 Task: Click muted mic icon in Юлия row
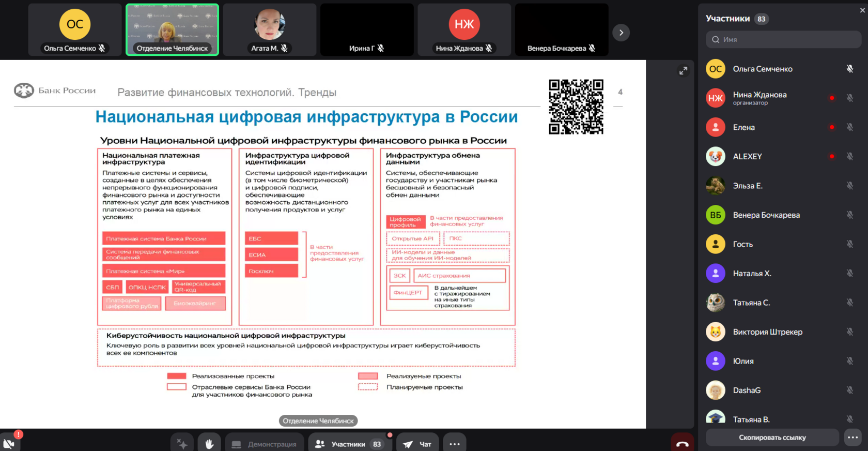[x=850, y=361]
